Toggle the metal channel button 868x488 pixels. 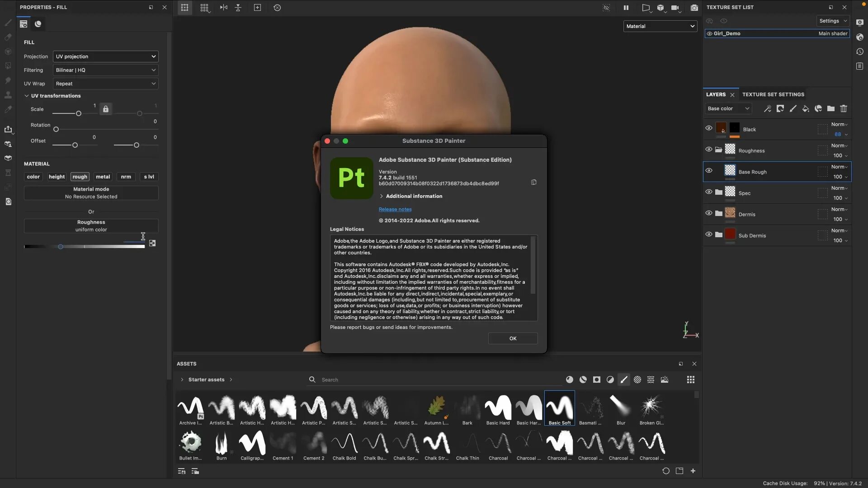pos(103,177)
